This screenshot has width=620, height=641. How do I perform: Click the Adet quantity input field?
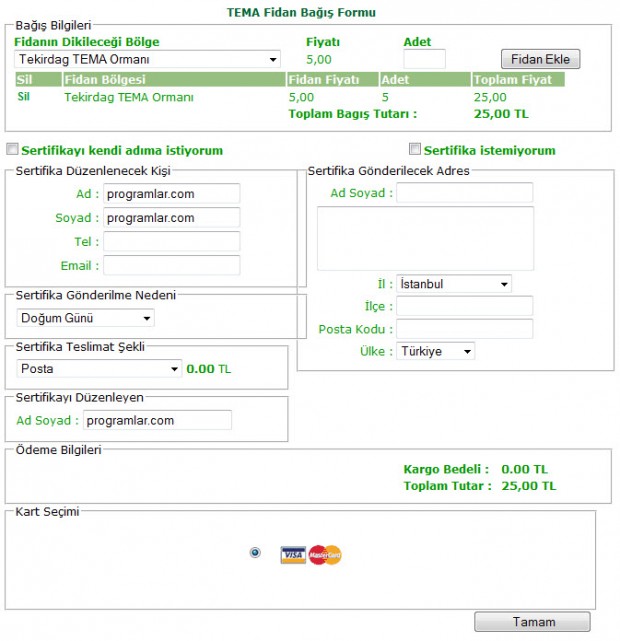click(424, 59)
